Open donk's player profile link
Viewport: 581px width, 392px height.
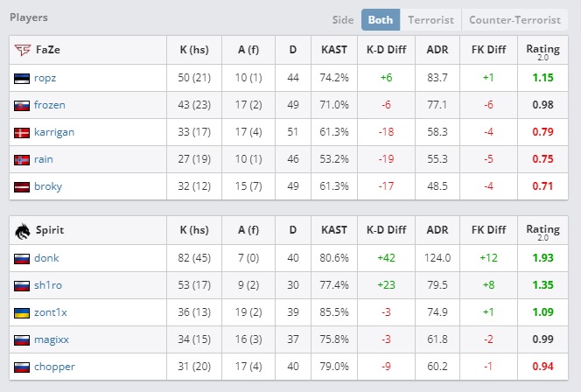(x=46, y=258)
